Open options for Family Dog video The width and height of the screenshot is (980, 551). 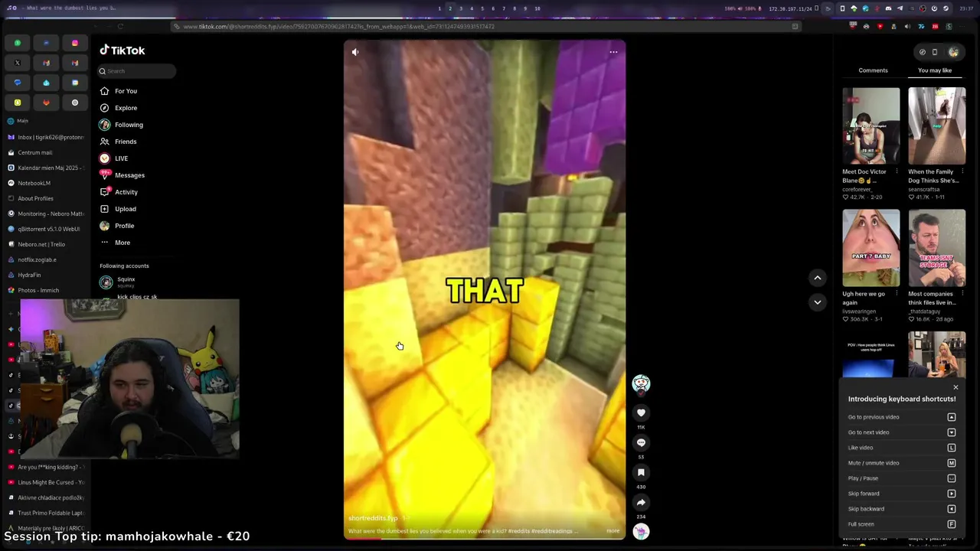coord(962,171)
